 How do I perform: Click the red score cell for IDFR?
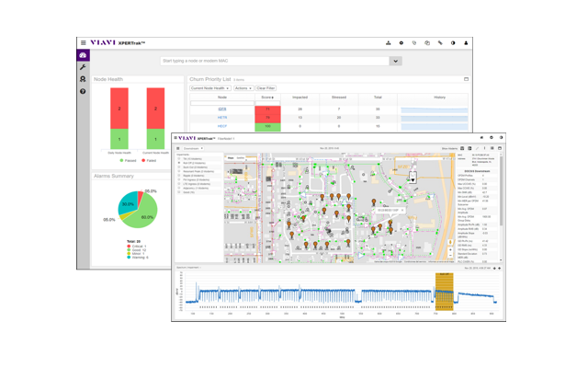click(x=267, y=109)
